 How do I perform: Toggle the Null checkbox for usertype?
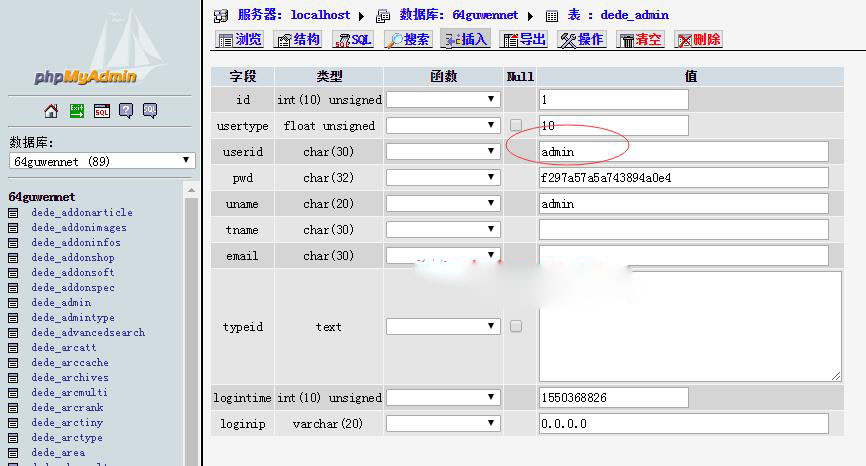click(x=516, y=125)
